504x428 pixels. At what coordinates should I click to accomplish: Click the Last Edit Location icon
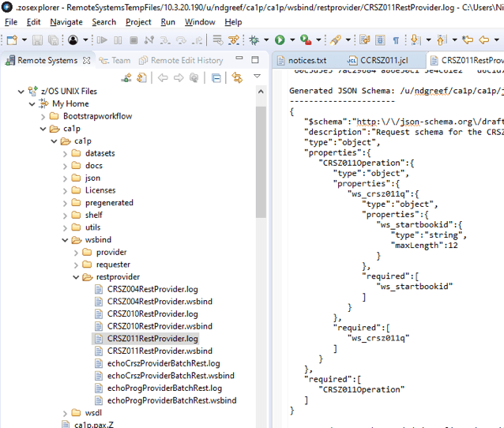pyautogui.click(x=468, y=40)
